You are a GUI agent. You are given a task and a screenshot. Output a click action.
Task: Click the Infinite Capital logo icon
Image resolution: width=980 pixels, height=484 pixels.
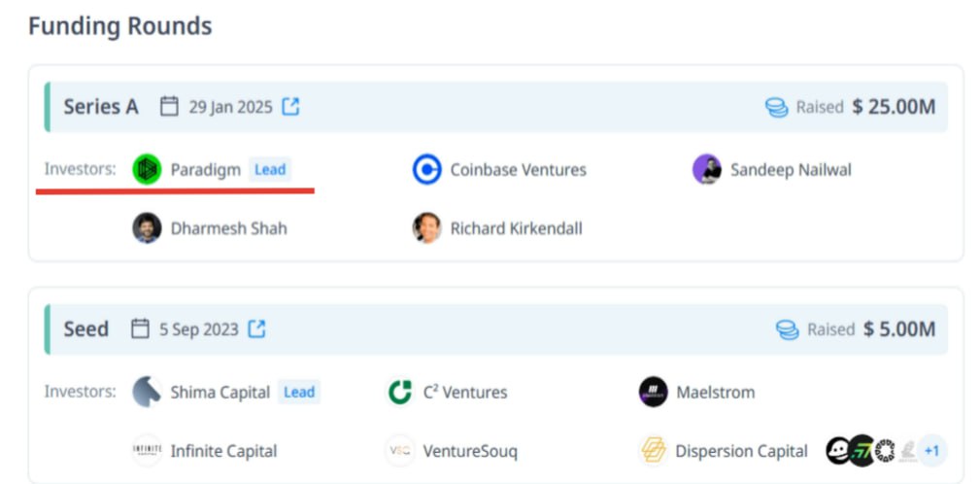pyautogui.click(x=147, y=450)
